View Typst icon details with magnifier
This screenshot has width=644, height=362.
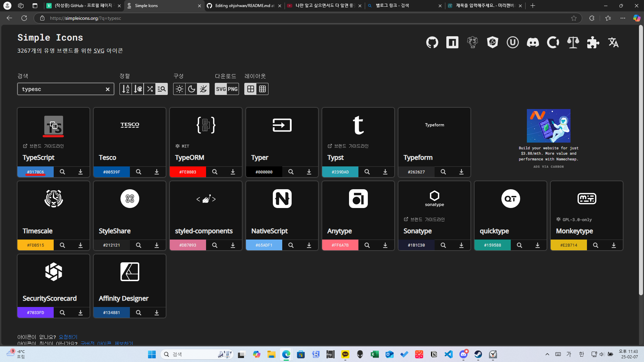(x=367, y=172)
